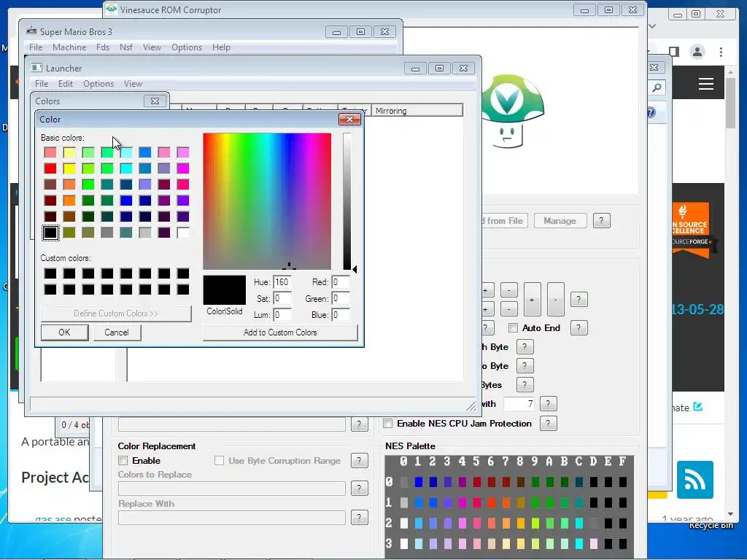Click the browser side panel icon
Screen dimensions: 747x560
pyautogui.click(x=673, y=52)
